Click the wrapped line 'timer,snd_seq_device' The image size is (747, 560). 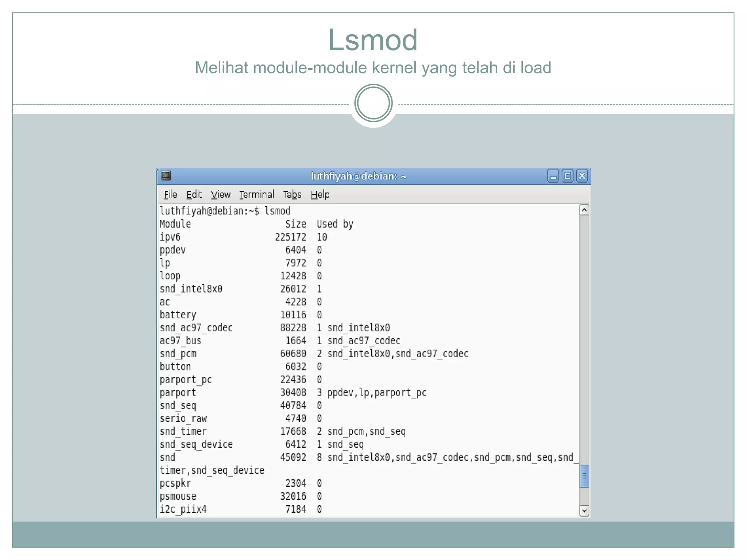point(212,471)
